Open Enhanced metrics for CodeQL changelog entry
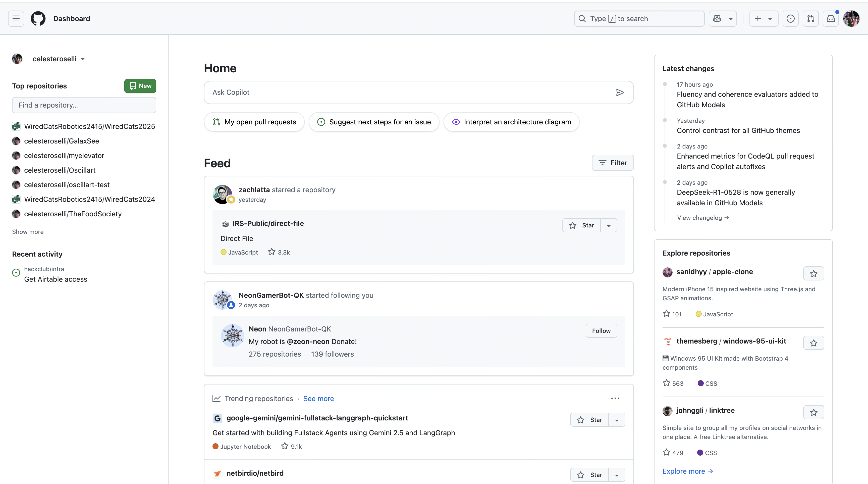Screen dimensions: 868x484 coord(745,161)
